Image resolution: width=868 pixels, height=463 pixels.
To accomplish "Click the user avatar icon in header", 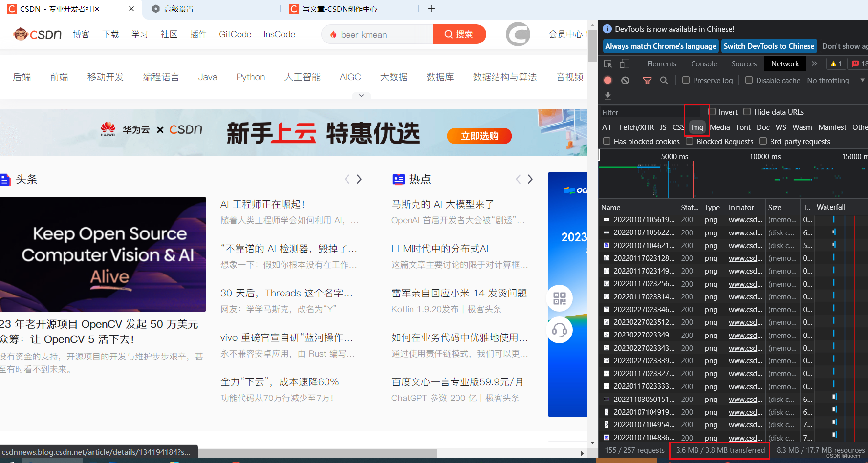I will (518, 34).
